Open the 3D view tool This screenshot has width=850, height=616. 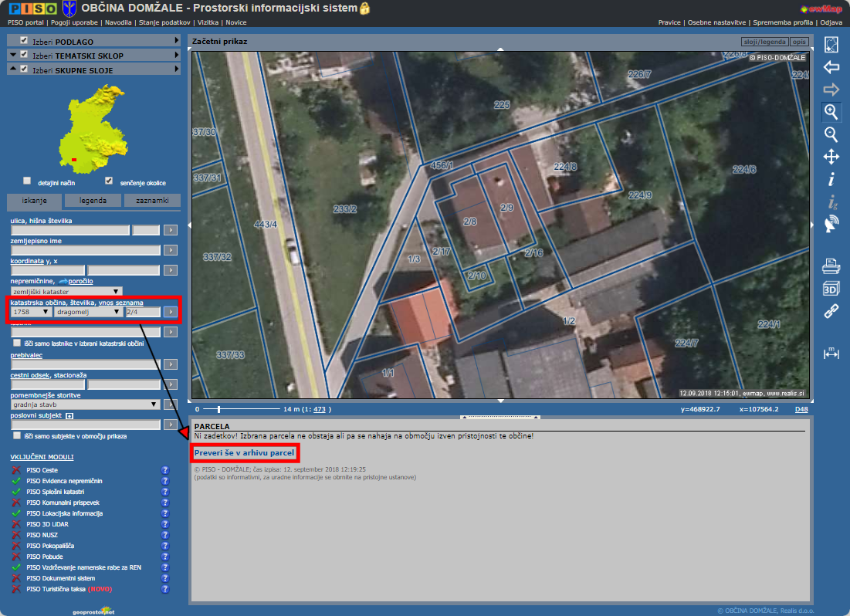(831, 289)
